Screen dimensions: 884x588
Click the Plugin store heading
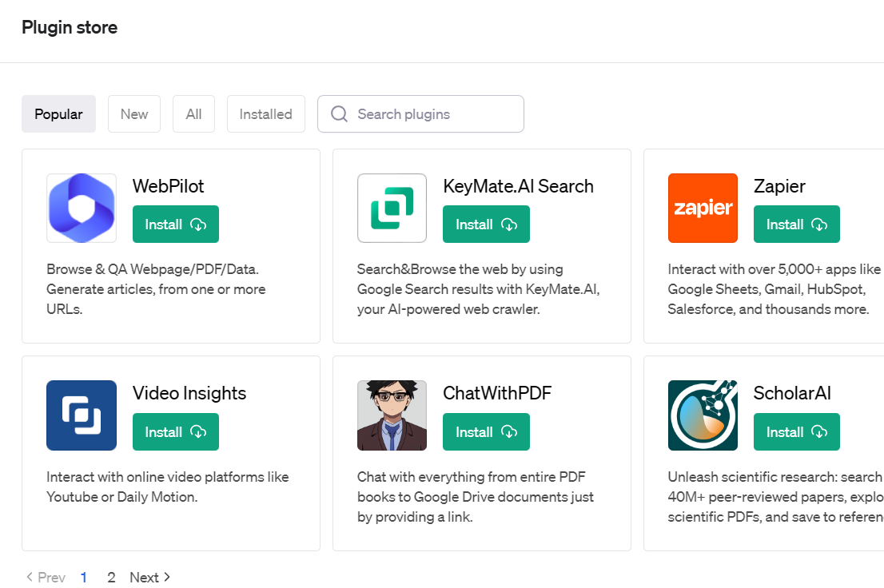pos(70,28)
